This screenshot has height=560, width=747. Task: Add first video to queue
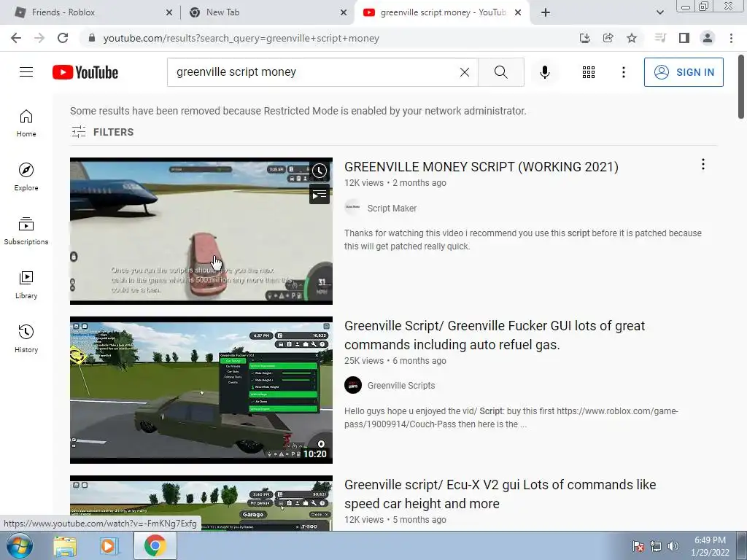point(320,194)
